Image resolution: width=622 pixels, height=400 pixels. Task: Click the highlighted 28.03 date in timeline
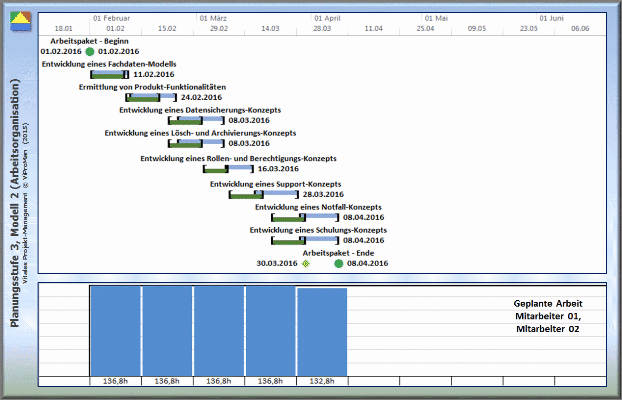tap(322, 29)
